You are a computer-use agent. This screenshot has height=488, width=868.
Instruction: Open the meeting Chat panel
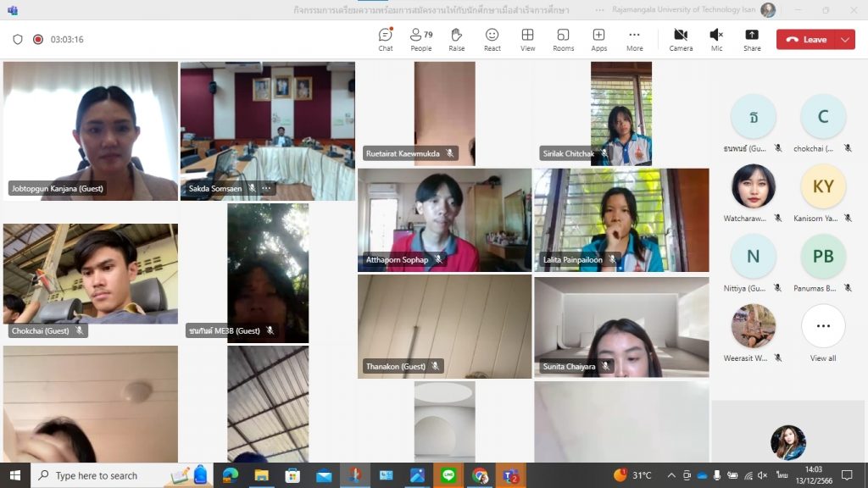pos(386,39)
